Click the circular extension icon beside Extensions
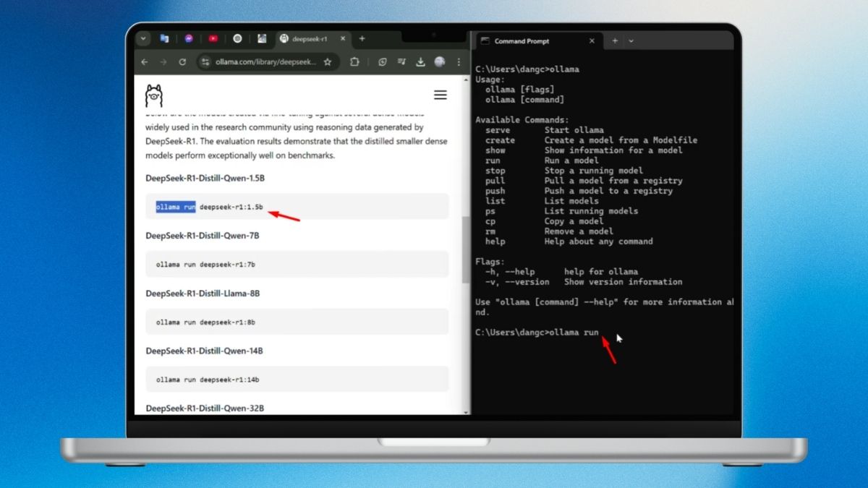 click(383, 62)
